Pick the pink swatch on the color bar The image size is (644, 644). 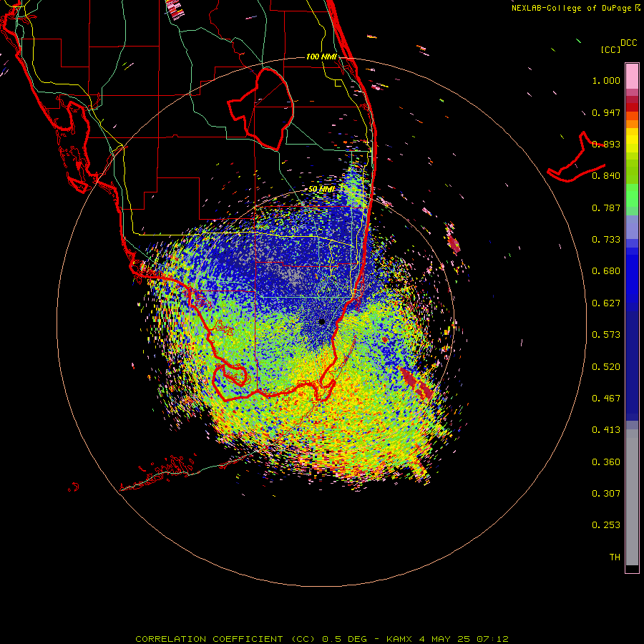click(x=632, y=77)
